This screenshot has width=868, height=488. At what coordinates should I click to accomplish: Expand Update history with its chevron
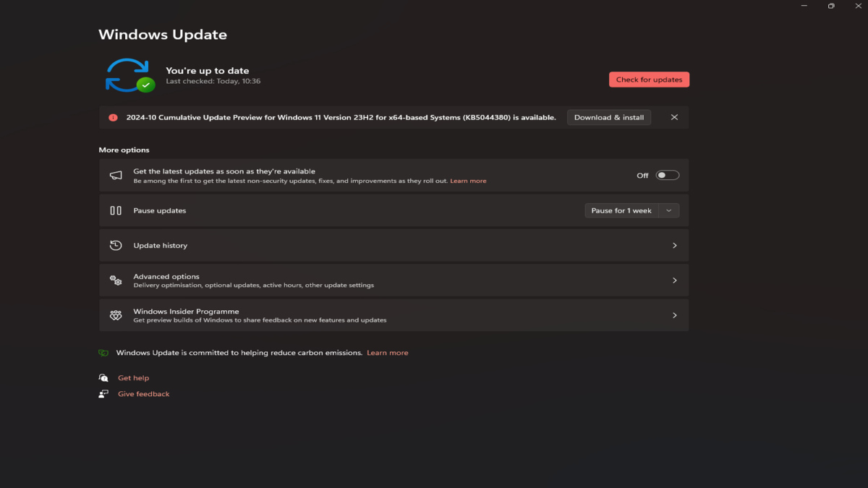[x=674, y=246]
